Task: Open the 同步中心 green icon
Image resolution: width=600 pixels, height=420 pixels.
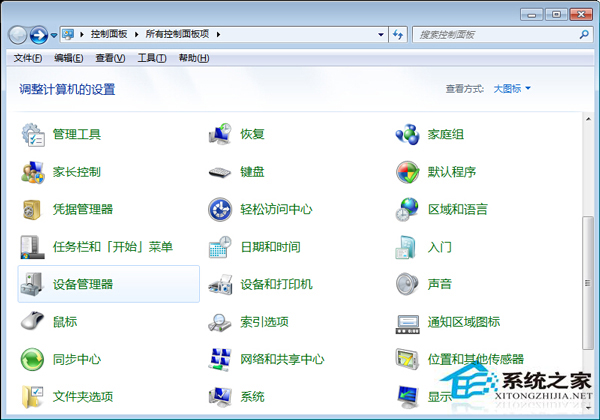Action: point(32,359)
